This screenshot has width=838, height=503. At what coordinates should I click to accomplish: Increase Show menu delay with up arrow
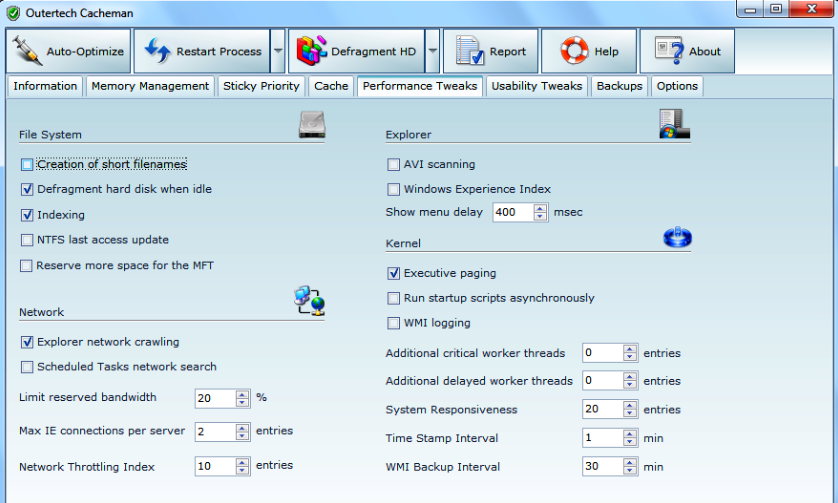[541, 208]
